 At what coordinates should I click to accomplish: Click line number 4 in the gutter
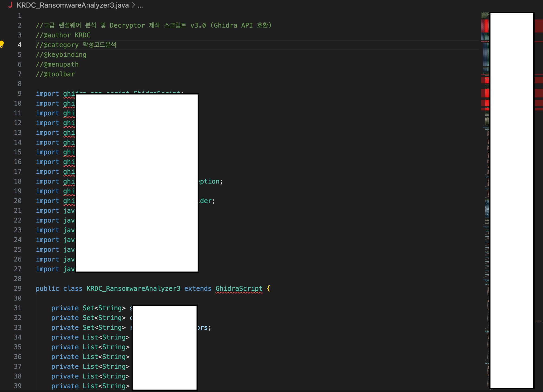tap(19, 45)
